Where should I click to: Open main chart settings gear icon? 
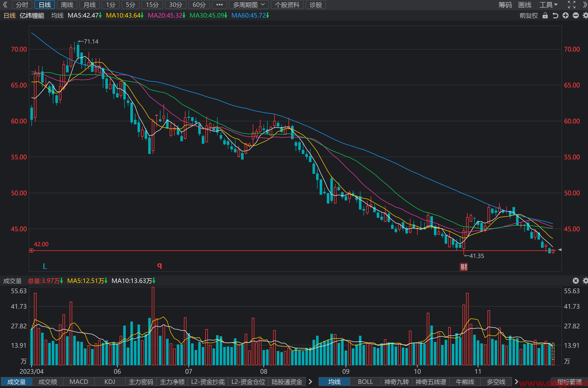pos(585,16)
